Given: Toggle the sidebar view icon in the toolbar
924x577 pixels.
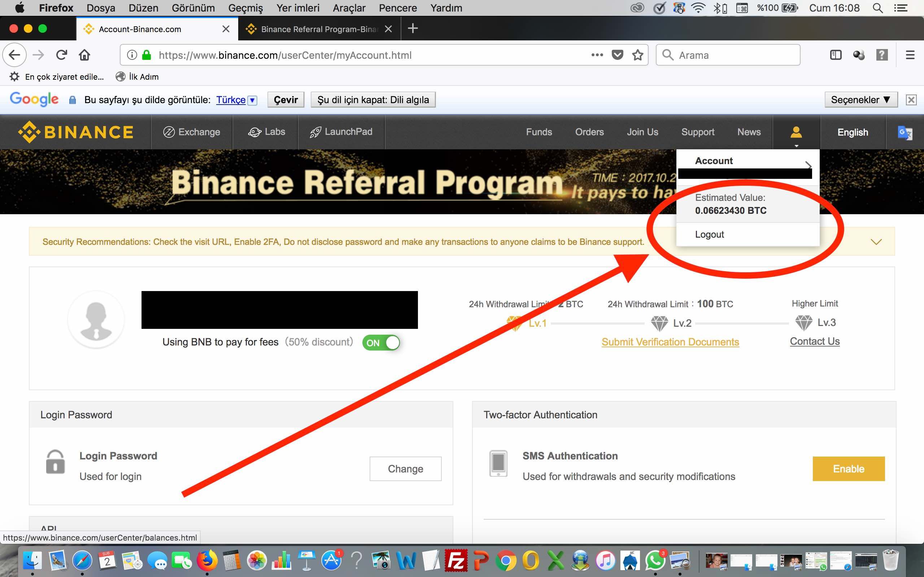Looking at the screenshot, I should click(836, 55).
